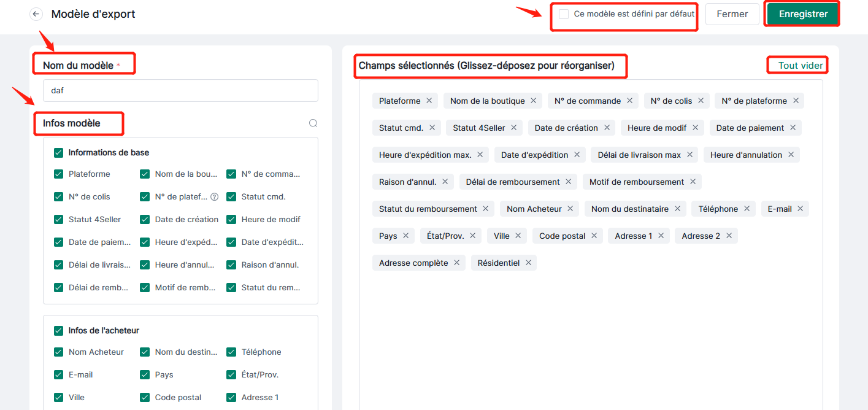The width and height of the screenshot is (868, 410).
Task: Remove the Date de paiement chip
Action: tap(793, 128)
